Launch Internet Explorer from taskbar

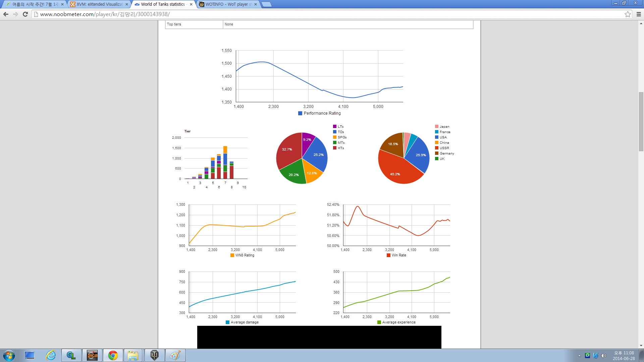click(x=51, y=355)
